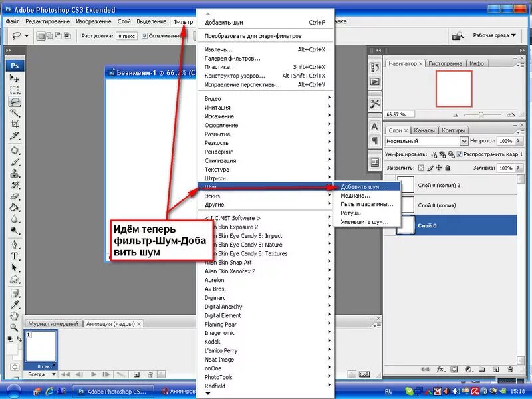
Task: Toggle the Сглаживание checkbox
Action: [144, 36]
